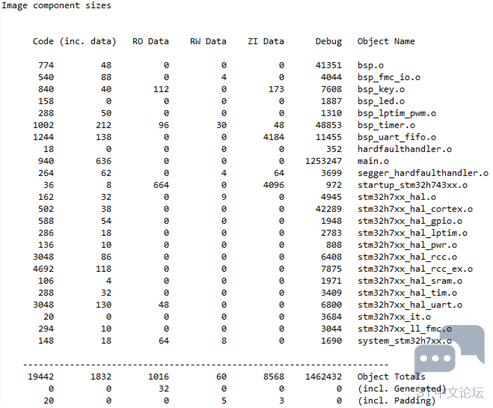Screen dimensions: 493x408
Task: Click the total code value 19442
Action: coord(41,377)
